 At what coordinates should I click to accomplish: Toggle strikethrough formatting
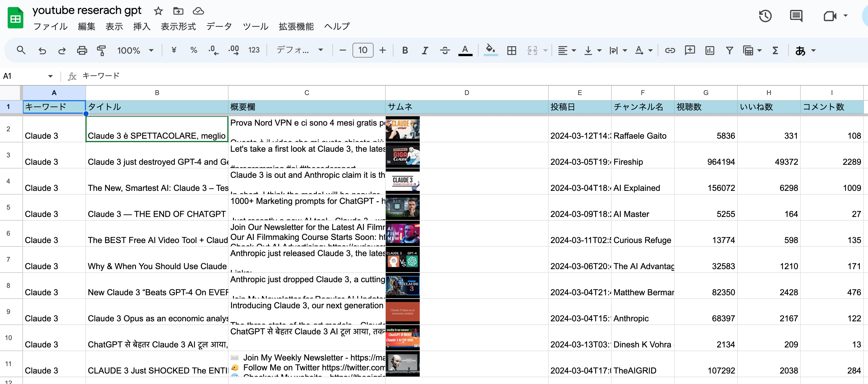coord(445,50)
